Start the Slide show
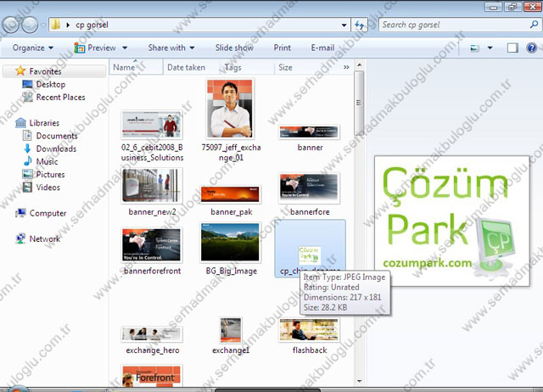This screenshot has width=543, height=392. coord(234,48)
